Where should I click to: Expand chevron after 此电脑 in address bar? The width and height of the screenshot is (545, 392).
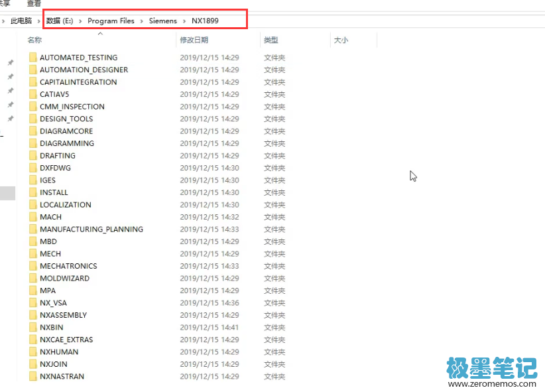[x=39, y=21]
